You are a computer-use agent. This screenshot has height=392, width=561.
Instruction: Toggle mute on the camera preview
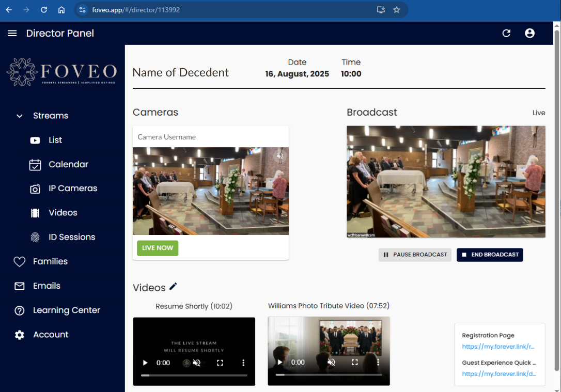[x=280, y=156]
